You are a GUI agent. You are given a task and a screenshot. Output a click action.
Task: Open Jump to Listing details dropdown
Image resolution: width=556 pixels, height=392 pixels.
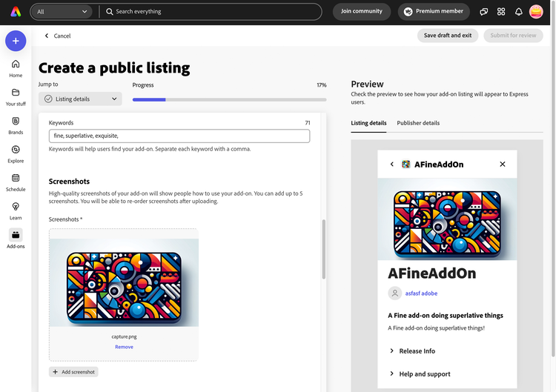pos(80,99)
